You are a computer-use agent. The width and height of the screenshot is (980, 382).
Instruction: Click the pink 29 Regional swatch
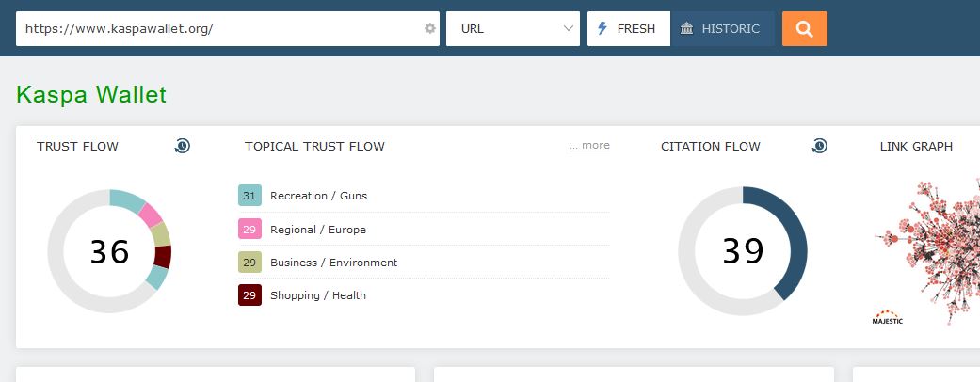click(x=249, y=230)
